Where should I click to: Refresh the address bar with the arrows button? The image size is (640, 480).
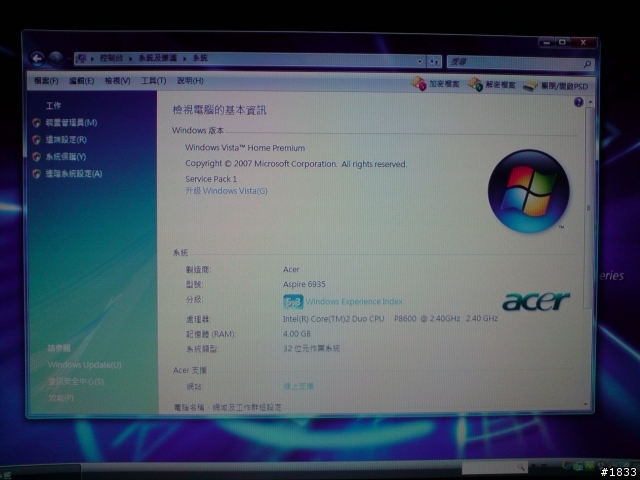pyautogui.click(x=434, y=62)
